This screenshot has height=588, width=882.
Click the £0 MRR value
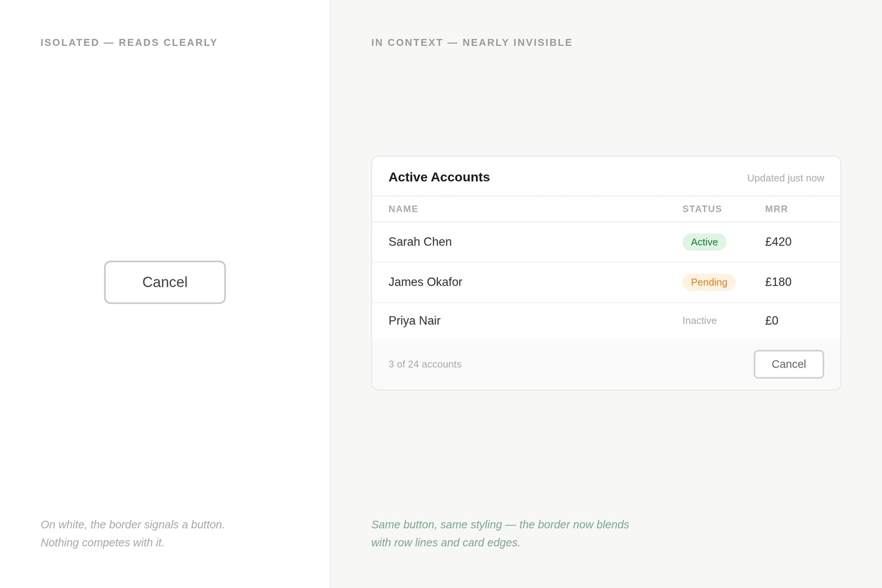[772, 320]
